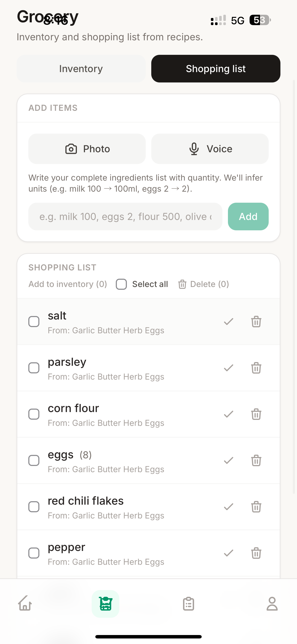The height and width of the screenshot is (644, 297).
Task: Delete salt using its trash icon
Action: click(x=256, y=322)
